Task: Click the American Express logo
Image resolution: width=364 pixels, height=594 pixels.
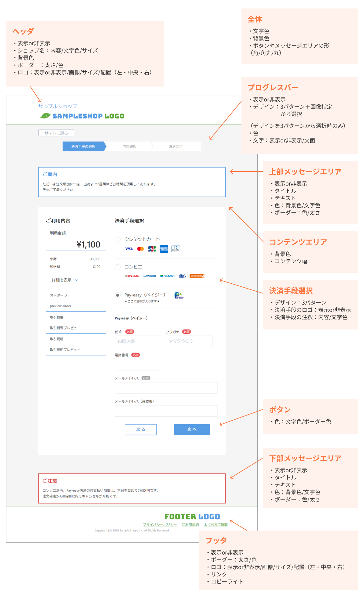Action: (164, 249)
